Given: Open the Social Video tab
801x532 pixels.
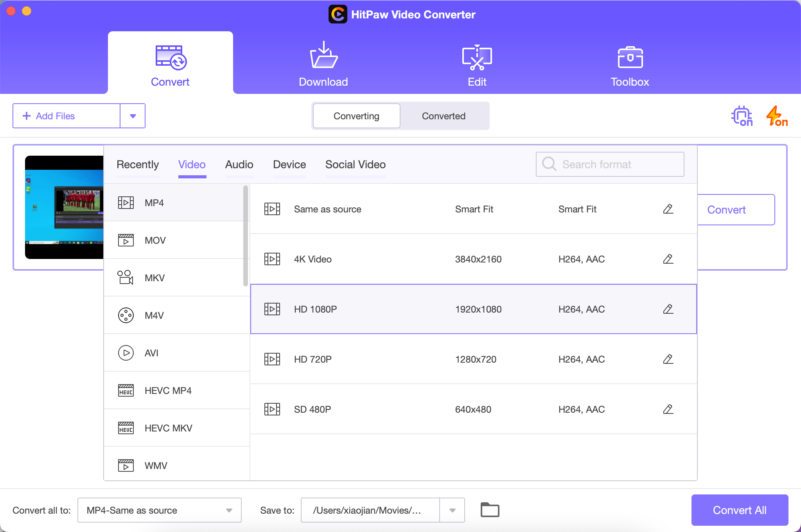Looking at the screenshot, I should pyautogui.click(x=355, y=165).
